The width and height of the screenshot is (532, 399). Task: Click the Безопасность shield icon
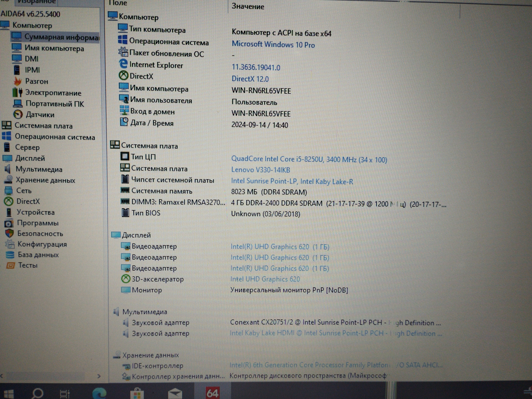[x=9, y=233]
